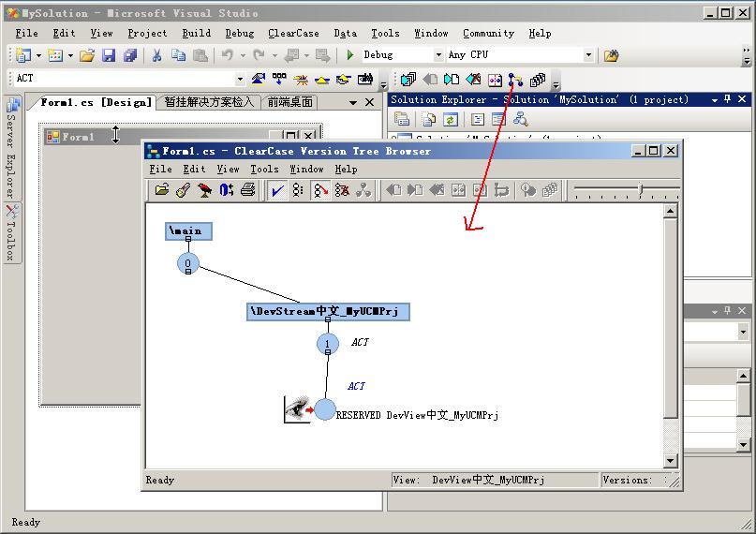Select the Form1.cs [Design] tab
Image resolution: width=756 pixels, height=534 pixels.
pos(96,102)
